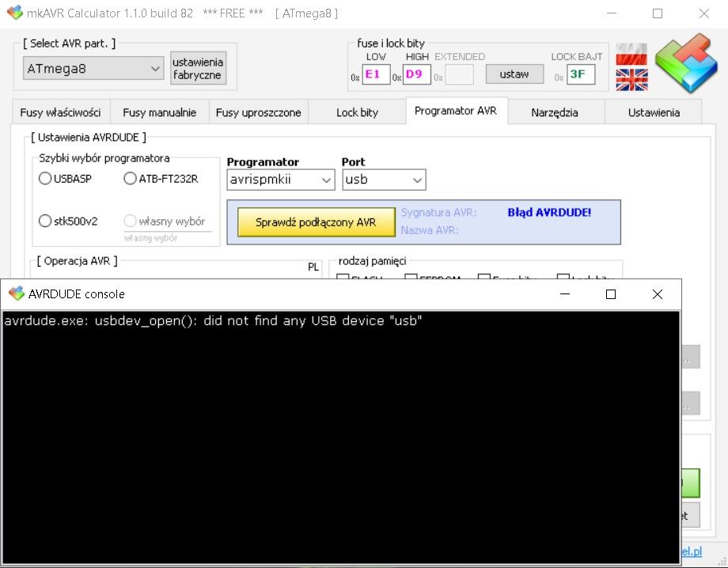Close the AVRDUDE console window
Image resolution: width=728 pixels, height=568 pixels.
pos(658,294)
